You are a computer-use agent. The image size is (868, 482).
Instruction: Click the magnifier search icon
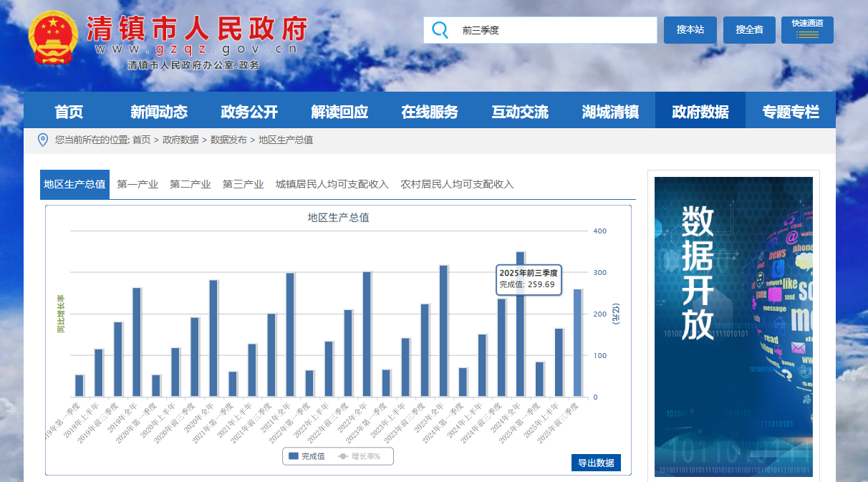[440, 30]
